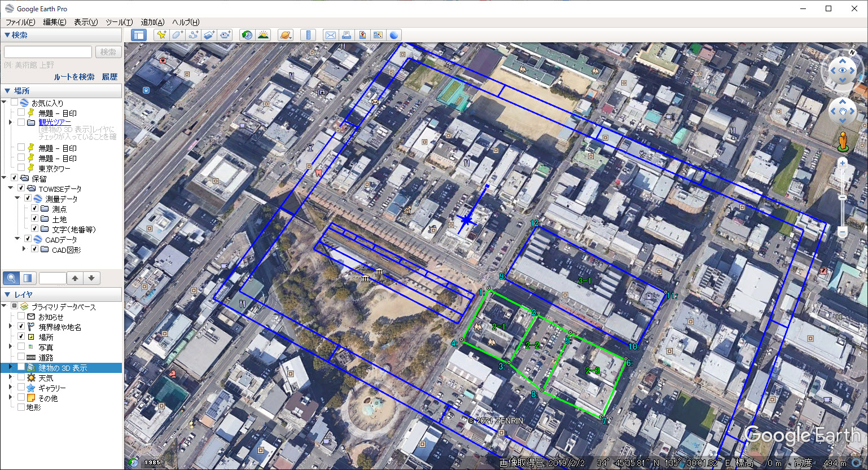868x470 pixels.
Task: Click the ルートを検索 link
Action: tap(74, 77)
